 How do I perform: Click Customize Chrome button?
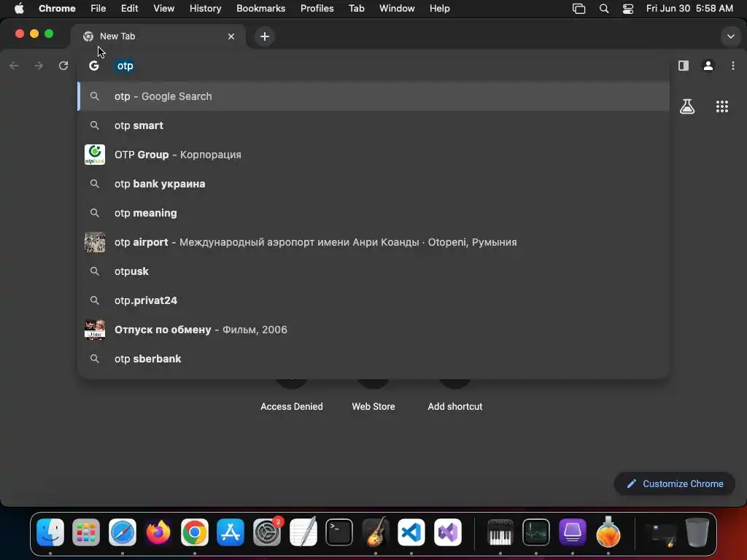tap(675, 484)
